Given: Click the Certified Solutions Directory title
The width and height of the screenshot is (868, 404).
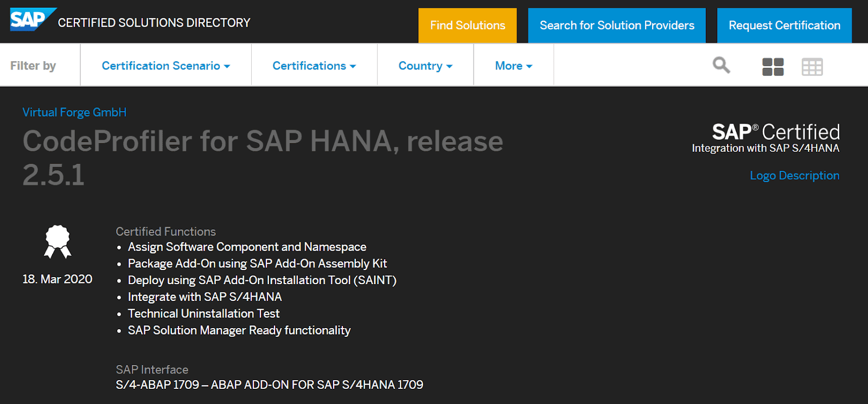Looking at the screenshot, I should tap(154, 23).
